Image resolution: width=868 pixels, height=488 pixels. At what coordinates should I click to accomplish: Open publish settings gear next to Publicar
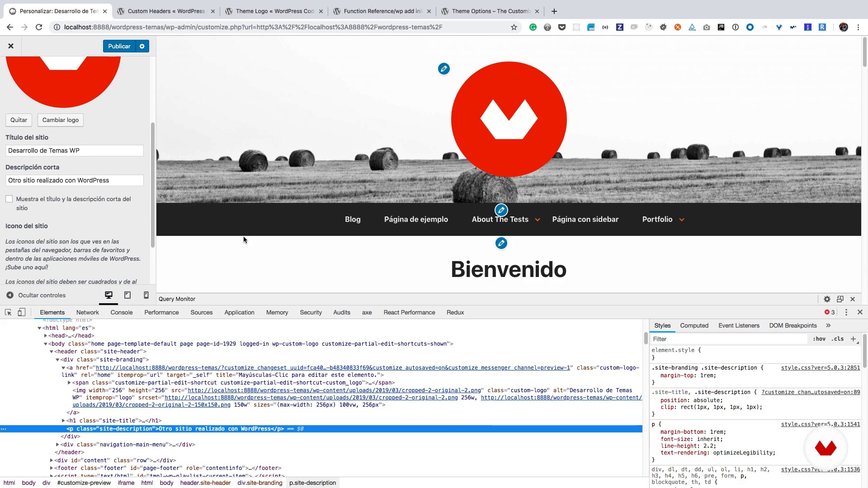coord(142,46)
